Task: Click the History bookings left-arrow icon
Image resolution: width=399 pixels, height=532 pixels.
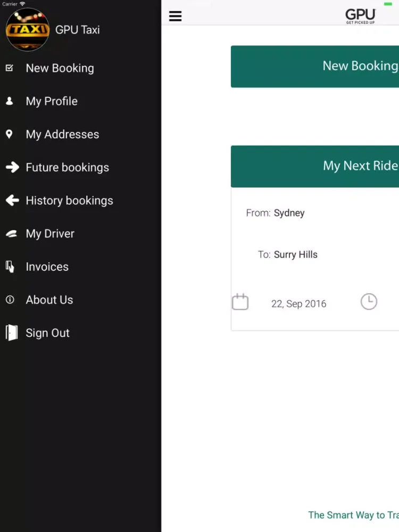Action: click(x=12, y=200)
